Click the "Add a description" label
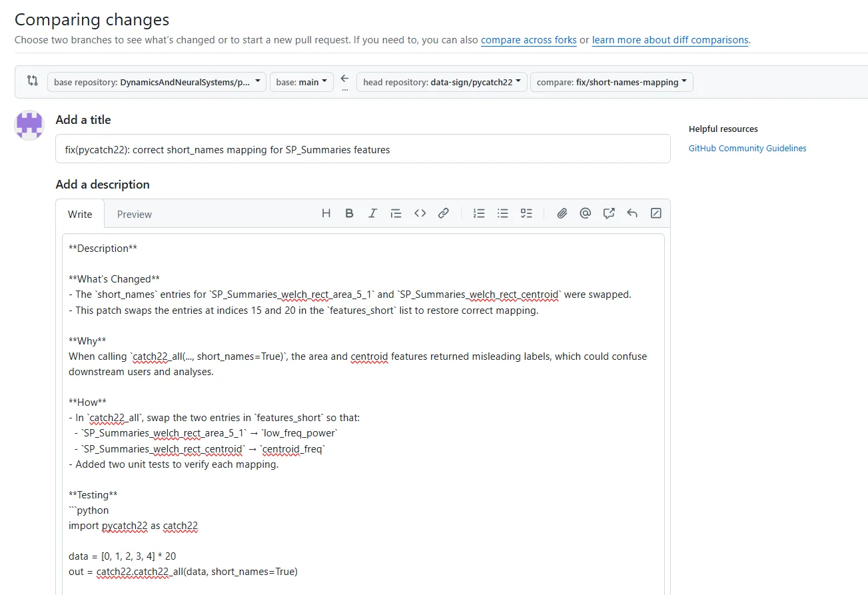 [103, 185]
